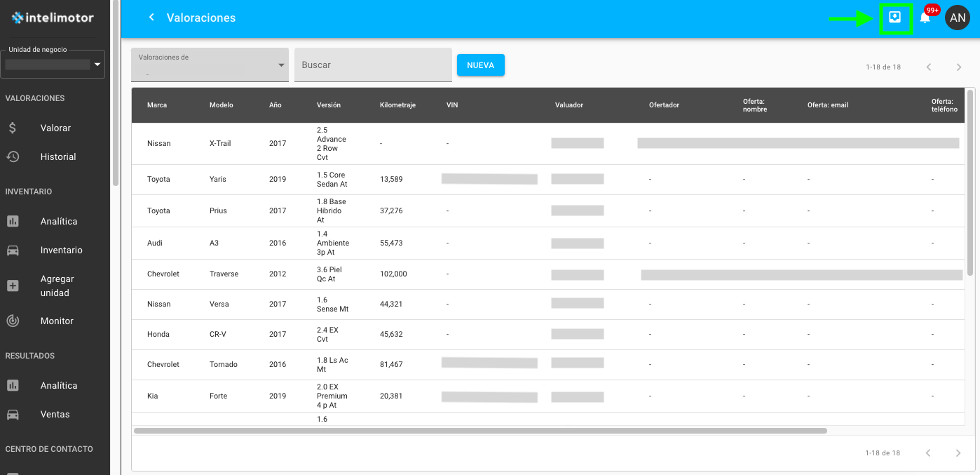Open Monitor in the sidebar
The image size is (980, 475).
click(x=57, y=321)
